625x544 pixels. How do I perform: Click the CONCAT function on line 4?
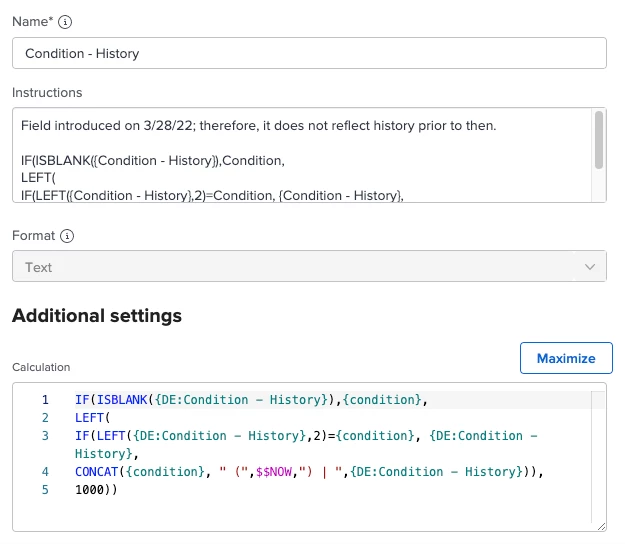pos(96,472)
